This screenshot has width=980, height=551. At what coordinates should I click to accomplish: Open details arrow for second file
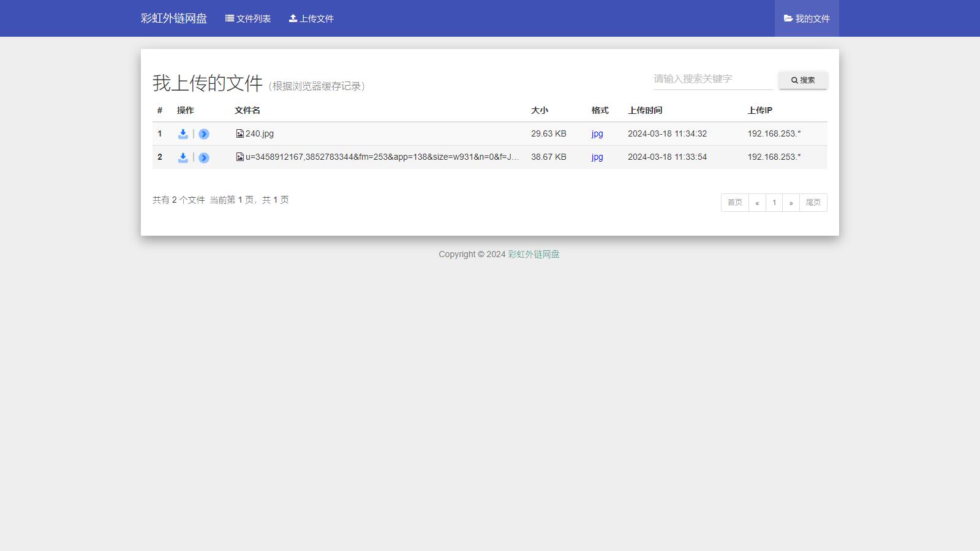point(204,158)
